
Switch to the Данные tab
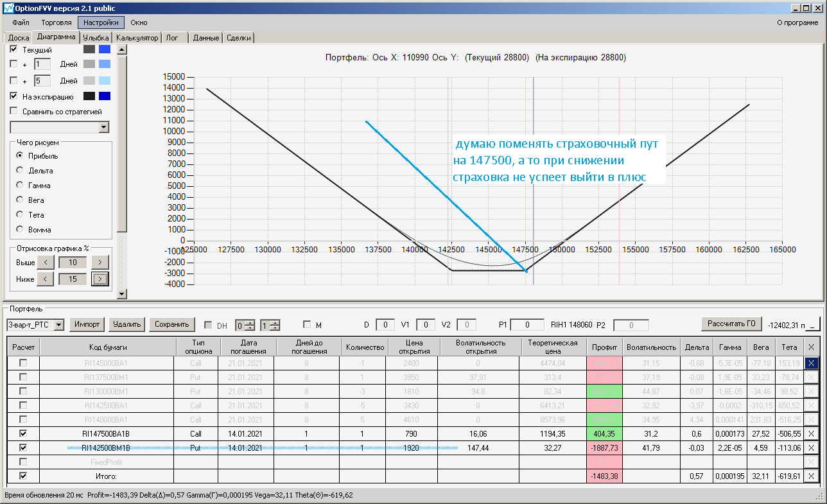pos(206,38)
